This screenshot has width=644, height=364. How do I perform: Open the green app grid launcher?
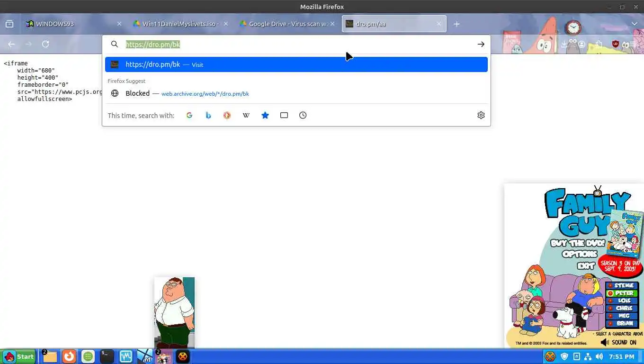(x=88, y=356)
